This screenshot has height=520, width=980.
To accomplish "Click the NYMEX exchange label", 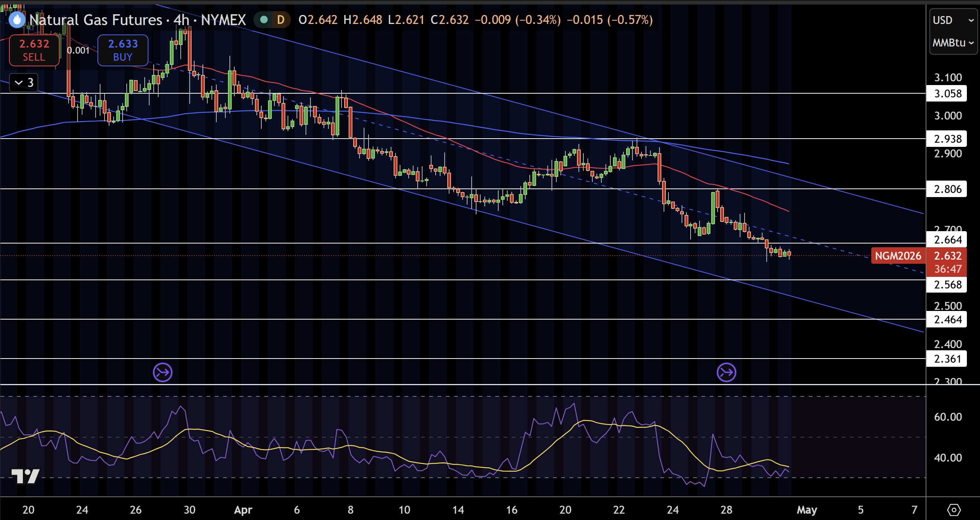I will click(223, 20).
